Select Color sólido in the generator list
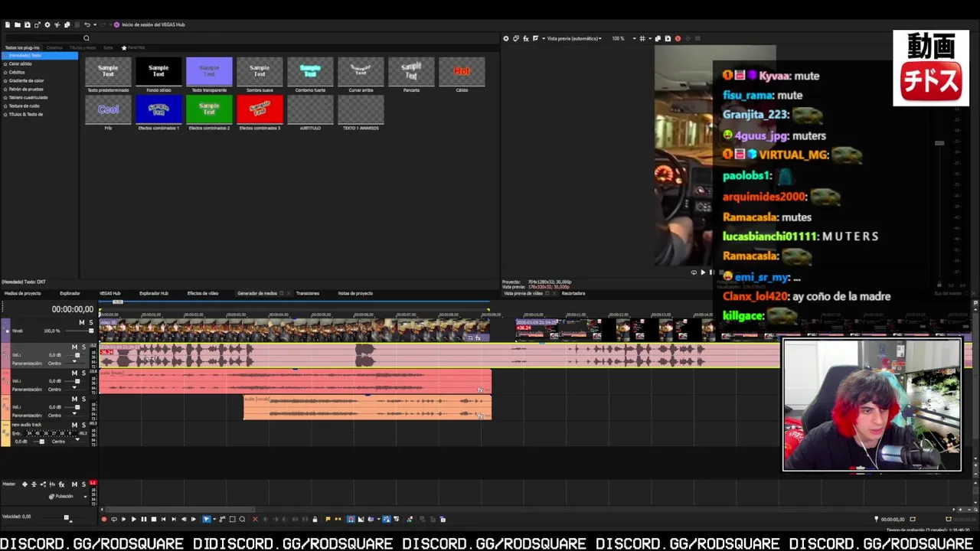Image resolution: width=980 pixels, height=551 pixels. (x=21, y=64)
